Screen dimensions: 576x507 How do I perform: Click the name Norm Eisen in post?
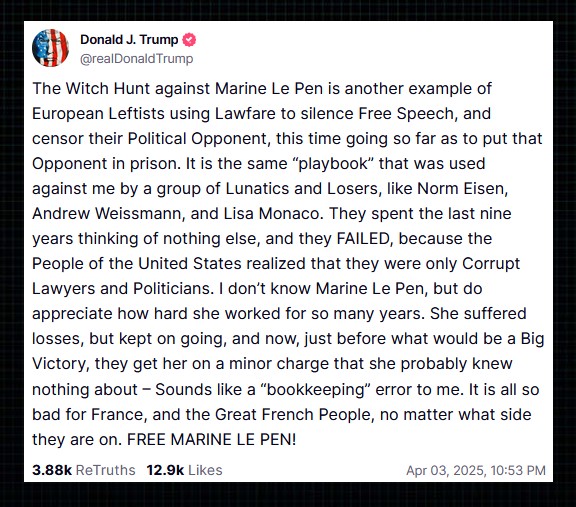462,188
